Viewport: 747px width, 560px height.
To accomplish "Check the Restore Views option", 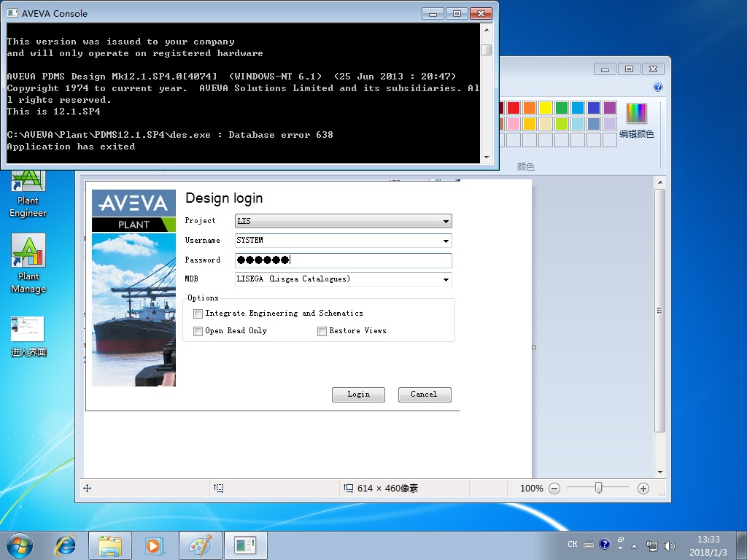I will tap(322, 331).
